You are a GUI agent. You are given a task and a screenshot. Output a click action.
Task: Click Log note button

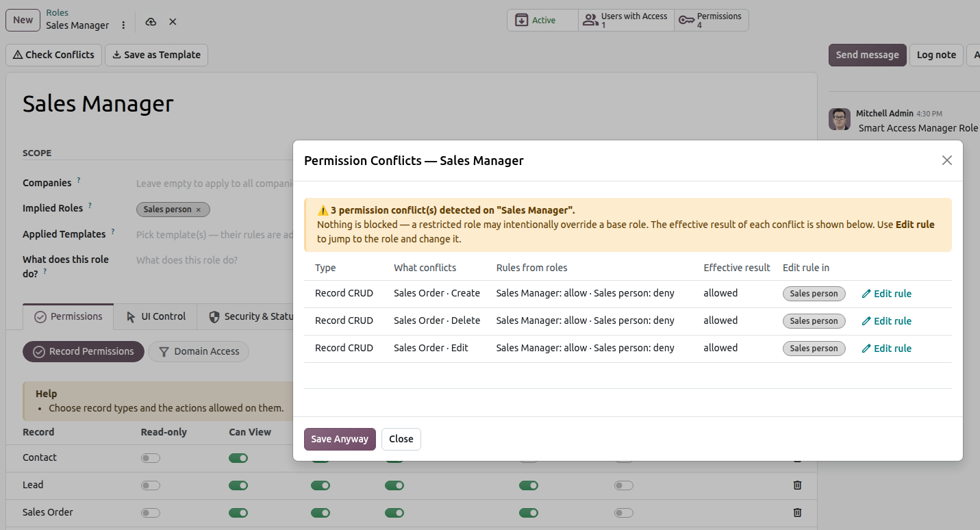936,55
